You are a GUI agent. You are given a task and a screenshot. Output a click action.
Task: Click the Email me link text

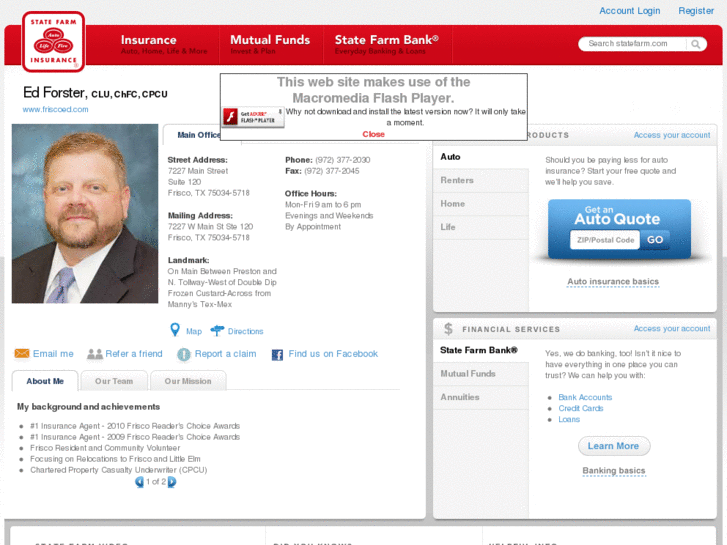click(53, 354)
